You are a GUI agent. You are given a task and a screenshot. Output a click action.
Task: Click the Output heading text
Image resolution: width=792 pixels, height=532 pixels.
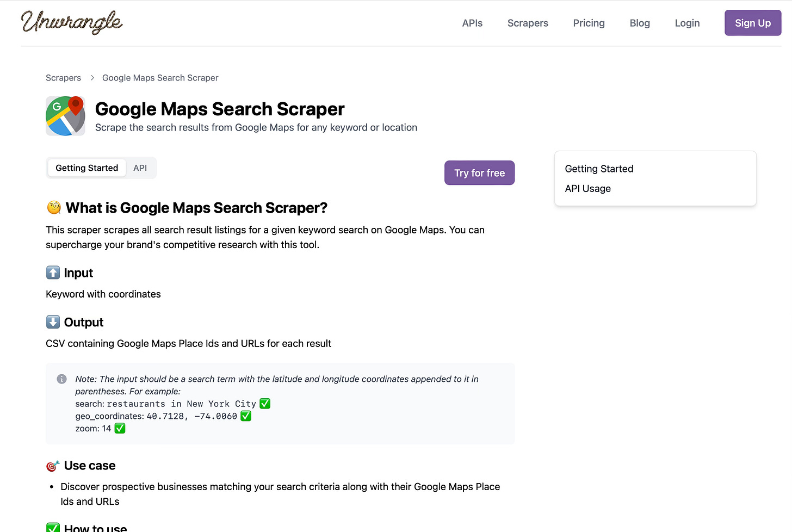pos(84,322)
